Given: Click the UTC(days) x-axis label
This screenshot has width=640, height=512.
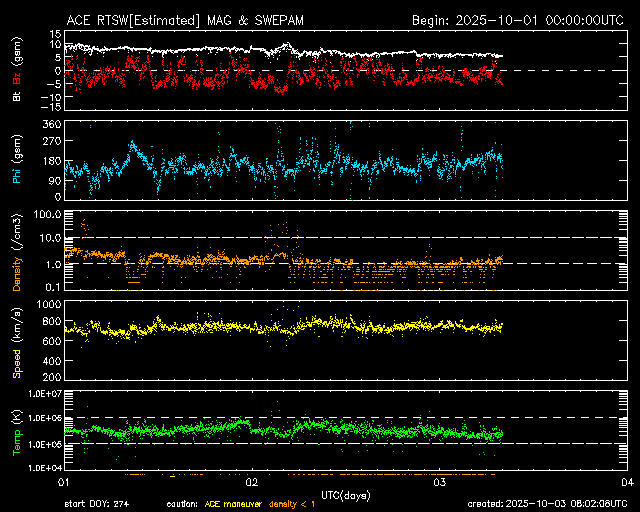Looking at the screenshot, I should (x=345, y=494).
